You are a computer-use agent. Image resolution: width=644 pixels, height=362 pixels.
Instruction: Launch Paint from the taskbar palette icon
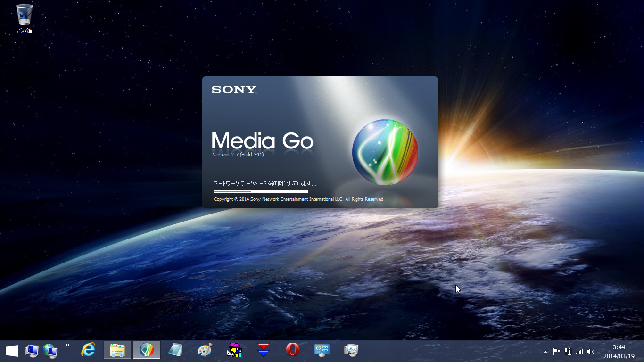[205, 350]
